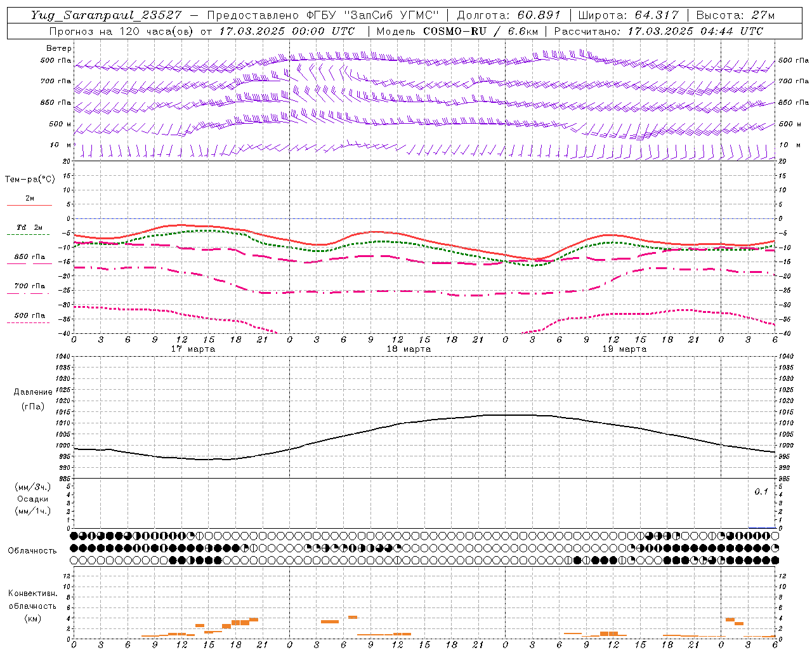Click the Тем-ра(°C) axis title

point(30,180)
